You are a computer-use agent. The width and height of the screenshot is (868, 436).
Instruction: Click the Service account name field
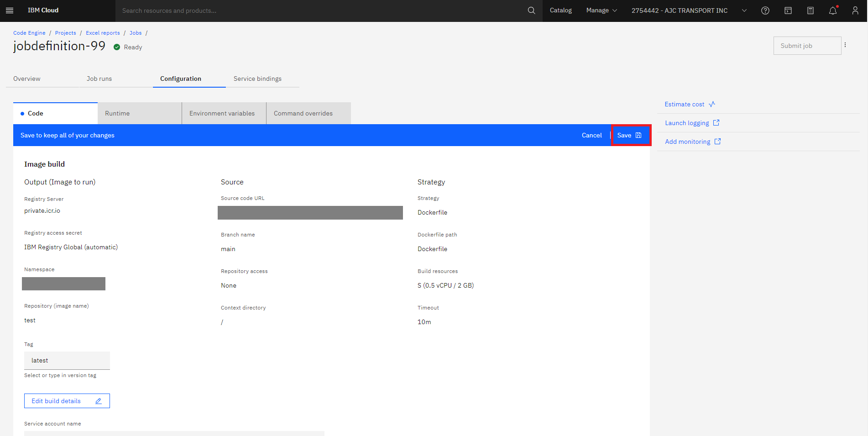(x=174, y=433)
